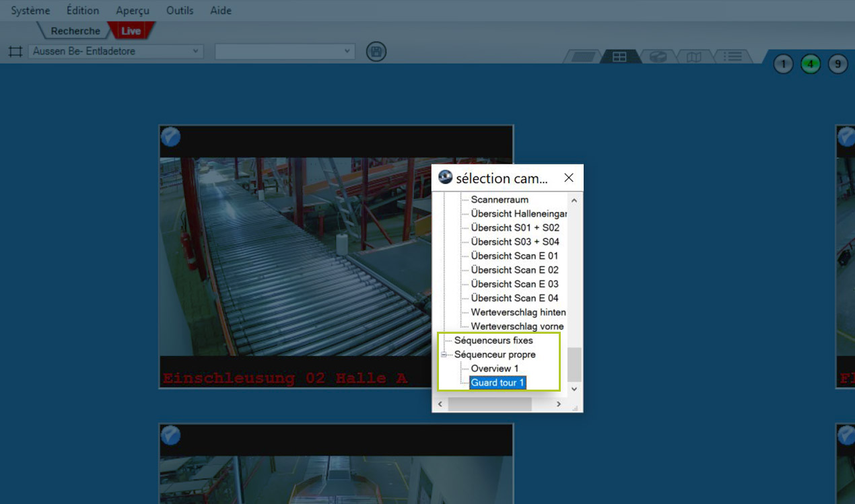Viewport: 855px width, 504px height.
Task: Select Scannerraum in the camera tree
Action: tap(500, 200)
